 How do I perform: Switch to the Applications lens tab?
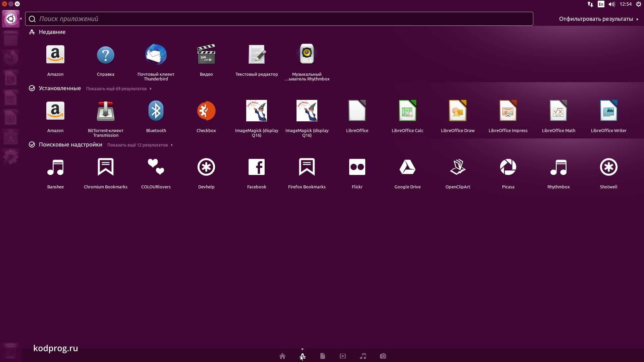pos(302,356)
